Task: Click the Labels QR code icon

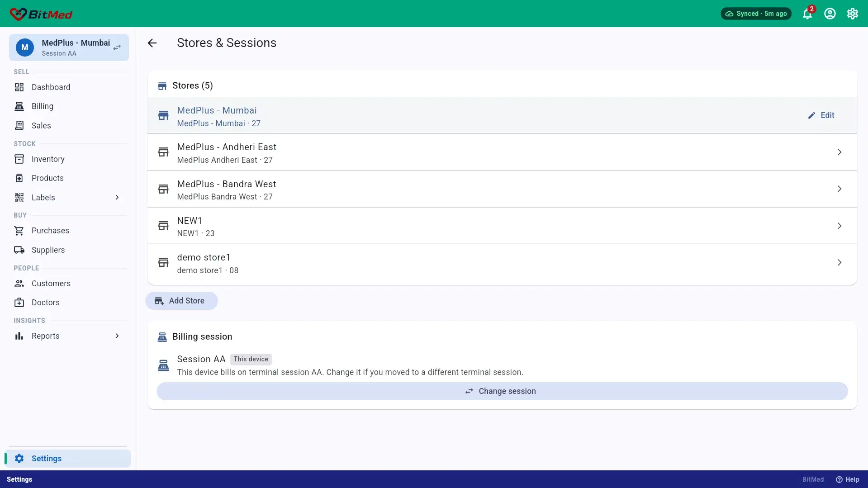Action: click(x=19, y=198)
